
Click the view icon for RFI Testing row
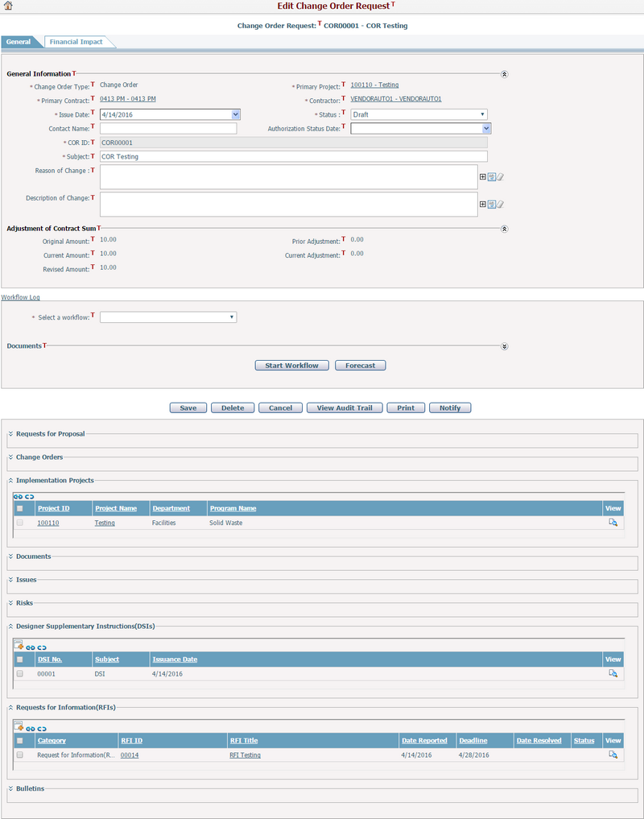tap(613, 755)
